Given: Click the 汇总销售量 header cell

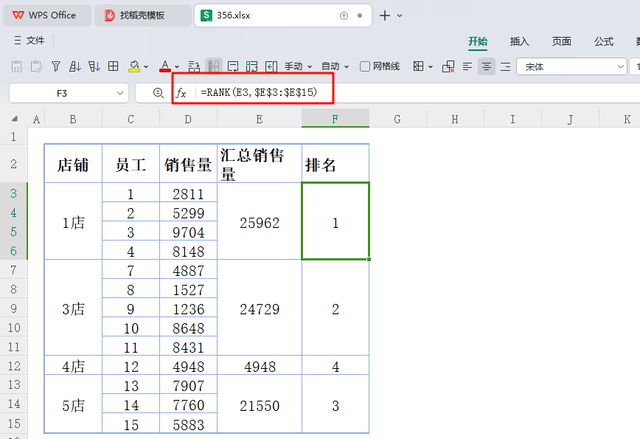Looking at the screenshot, I should (x=259, y=164).
